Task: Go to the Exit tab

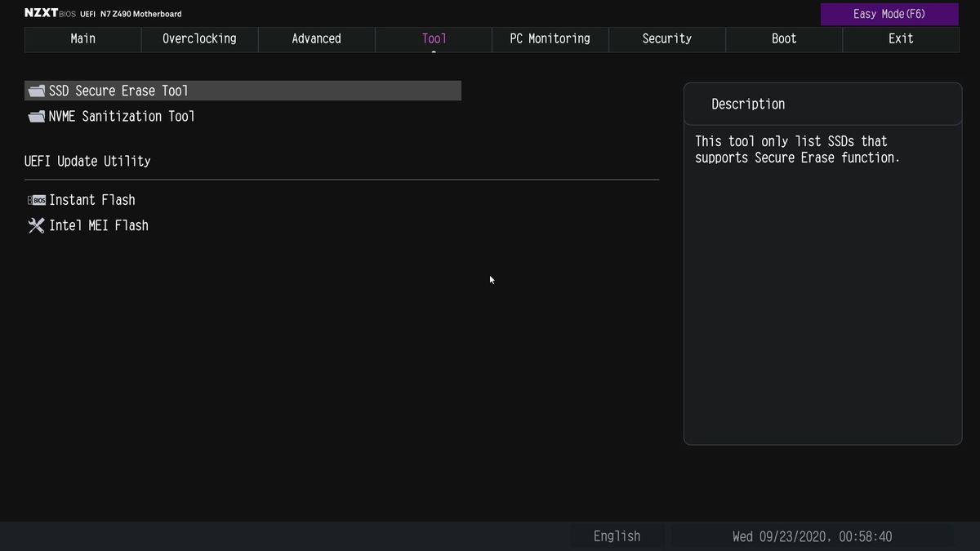Action: click(901, 39)
